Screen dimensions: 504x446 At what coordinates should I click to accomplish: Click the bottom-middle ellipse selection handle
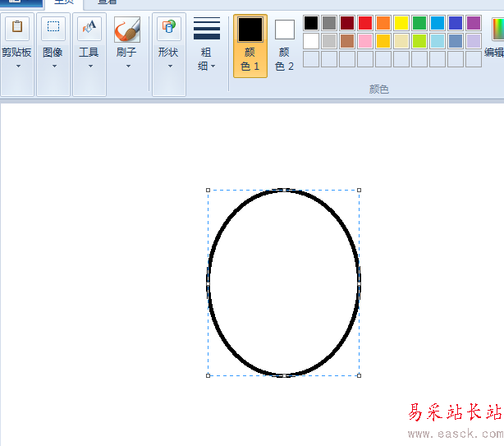(x=284, y=375)
